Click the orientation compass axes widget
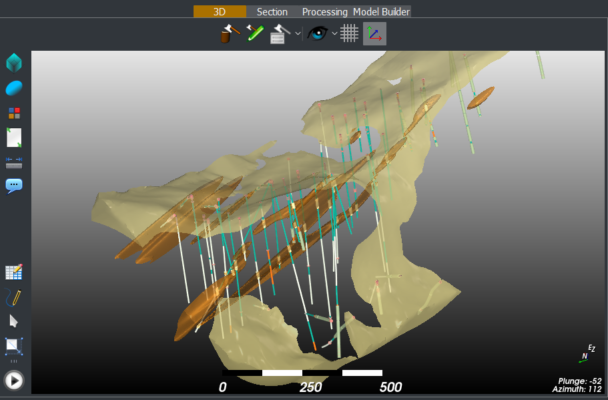608x400 pixels. pos(587,353)
